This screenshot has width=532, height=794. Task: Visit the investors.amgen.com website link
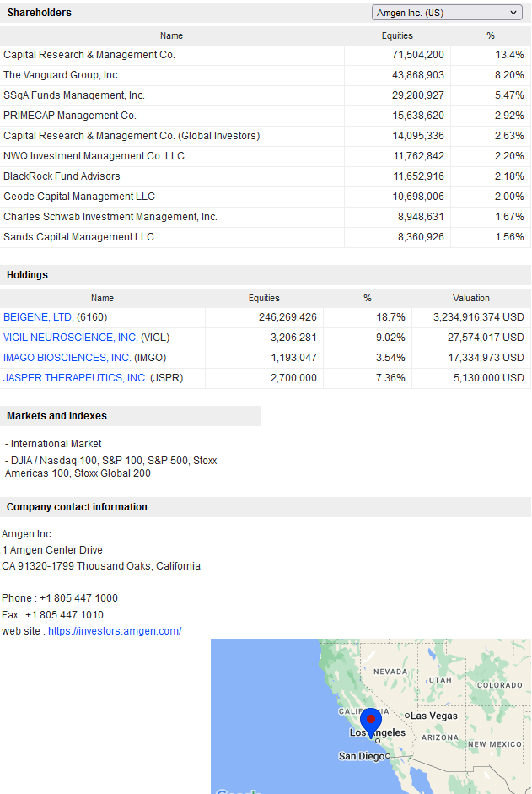(x=115, y=631)
